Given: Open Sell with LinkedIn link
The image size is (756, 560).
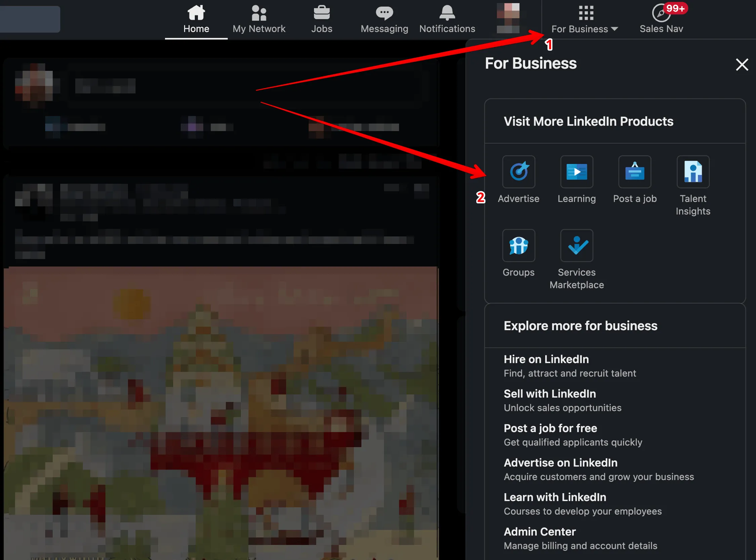Looking at the screenshot, I should (x=549, y=394).
